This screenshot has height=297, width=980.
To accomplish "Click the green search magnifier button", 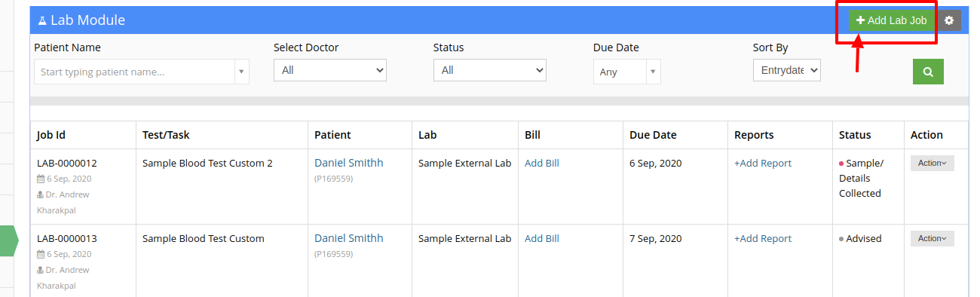I will [928, 72].
